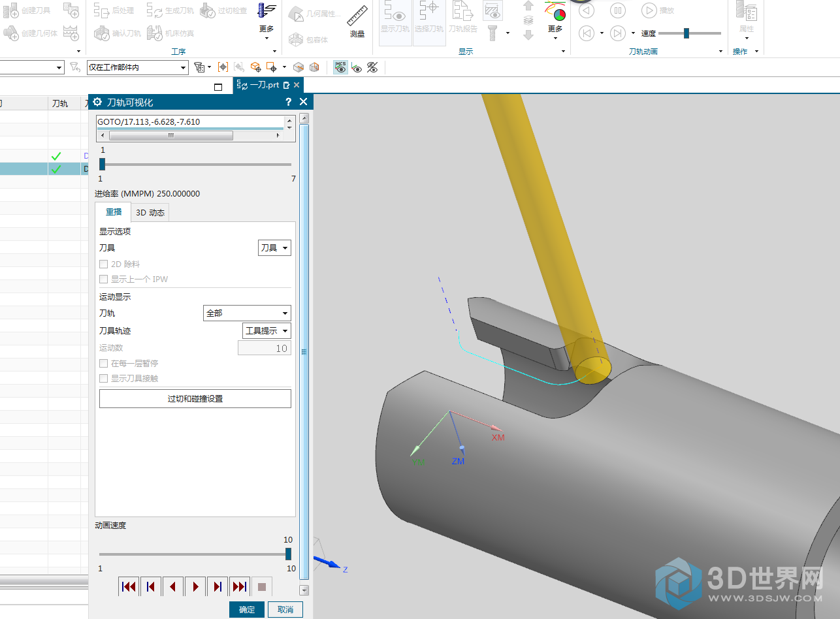This screenshot has width=840, height=619.
Task: Click the 生成刀轨 (Generate Toolpath) icon
Action: coord(154,10)
